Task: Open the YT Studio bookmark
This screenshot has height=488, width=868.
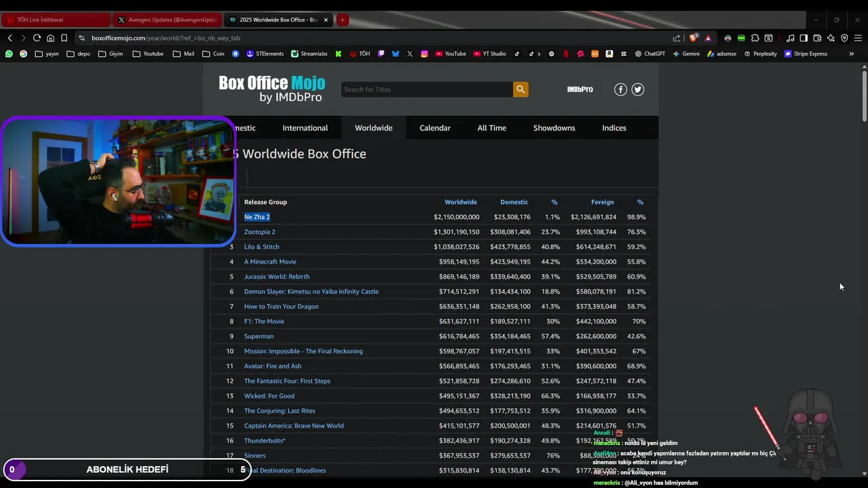Action: [490, 54]
